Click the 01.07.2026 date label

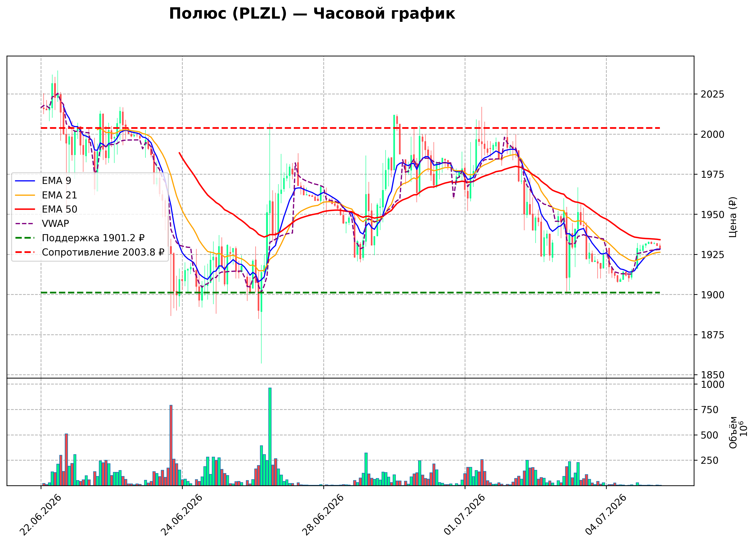(x=464, y=515)
